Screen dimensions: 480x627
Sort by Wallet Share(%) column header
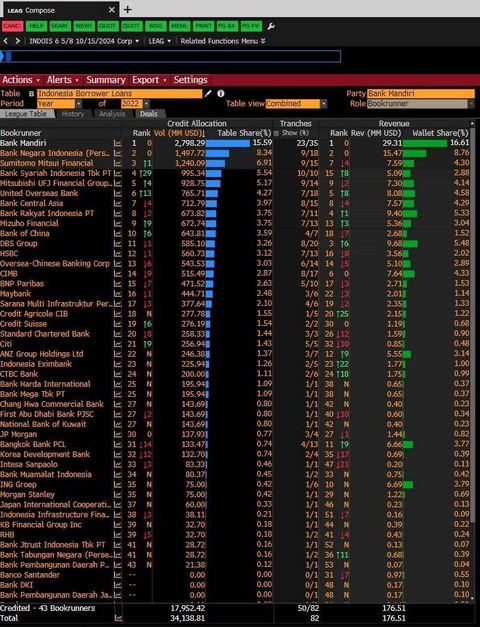(x=440, y=133)
